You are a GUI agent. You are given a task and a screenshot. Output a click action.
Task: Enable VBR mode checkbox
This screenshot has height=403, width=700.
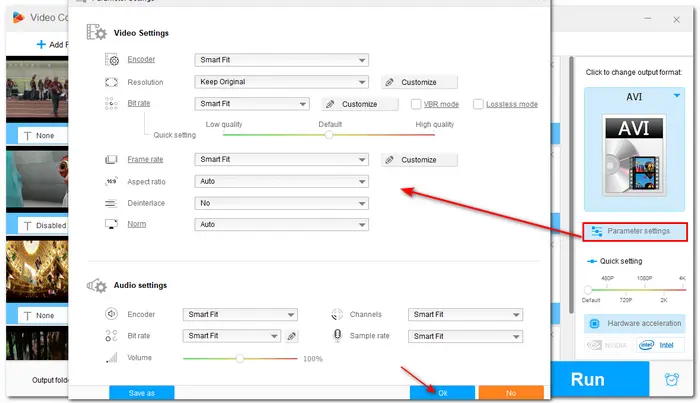[417, 104]
